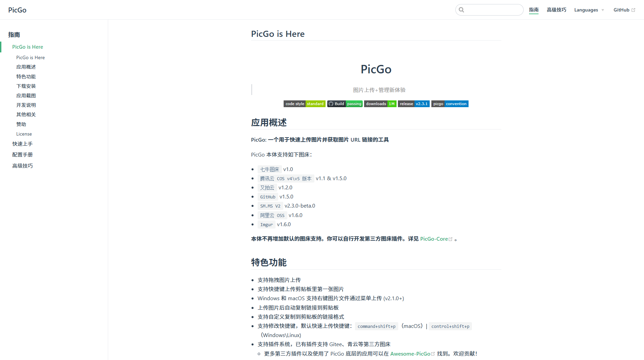The image size is (644, 360).
Task: Click the command+shift+p shortcut tag
Action: tap(377, 326)
